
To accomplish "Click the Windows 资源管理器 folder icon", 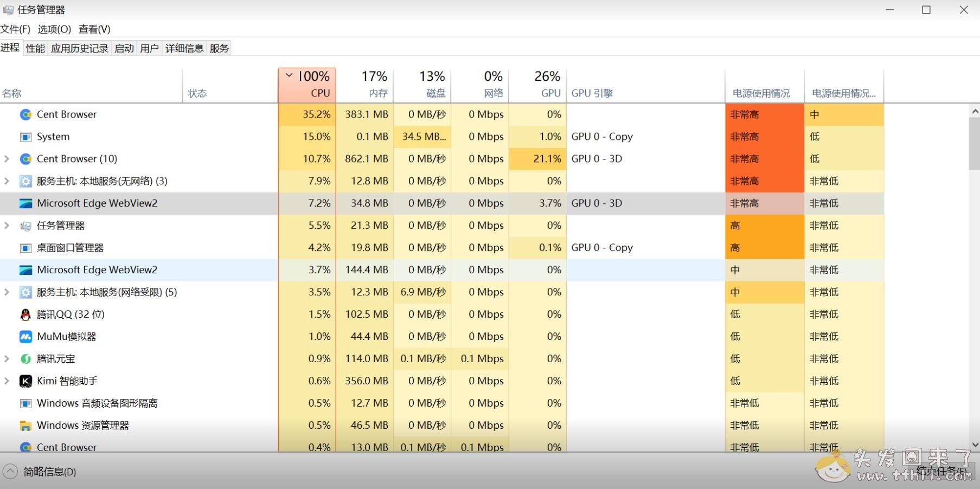I will (25, 426).
